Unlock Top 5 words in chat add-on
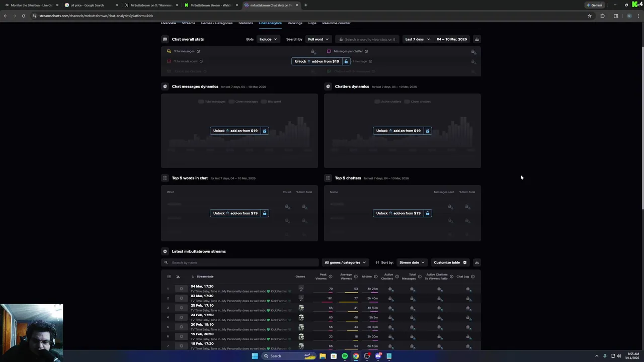The width and height of the screenshot is (644, 362). 239,213
